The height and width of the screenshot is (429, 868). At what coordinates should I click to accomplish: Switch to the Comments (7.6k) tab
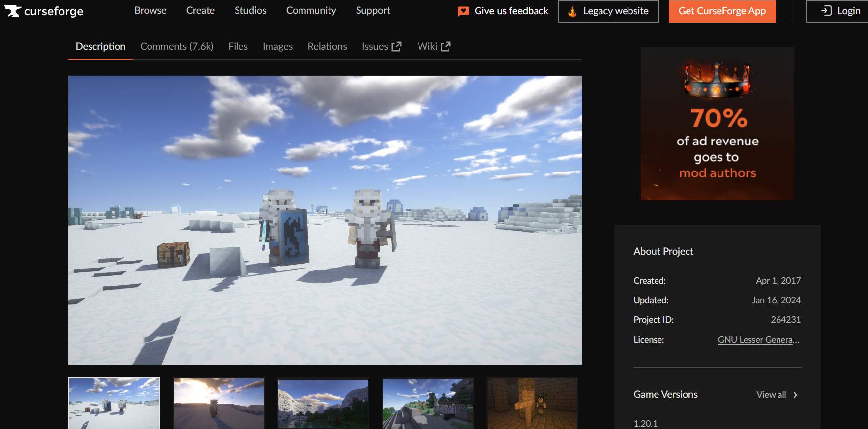[x=177, y=46]
